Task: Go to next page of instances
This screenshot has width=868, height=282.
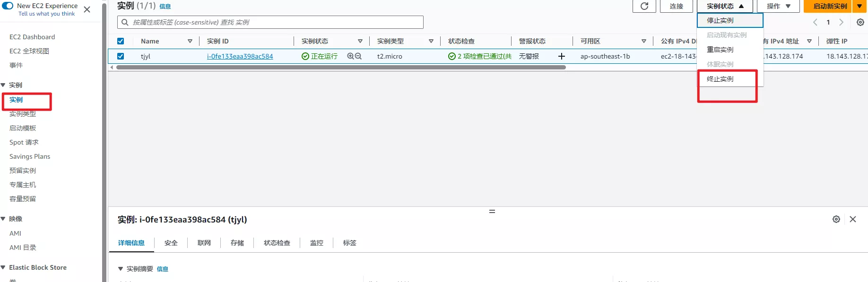Action: point(841,22)
